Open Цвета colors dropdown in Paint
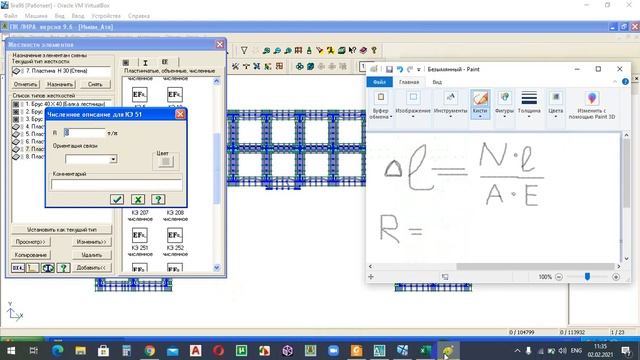The image size is (640, 360). (556, 105)
